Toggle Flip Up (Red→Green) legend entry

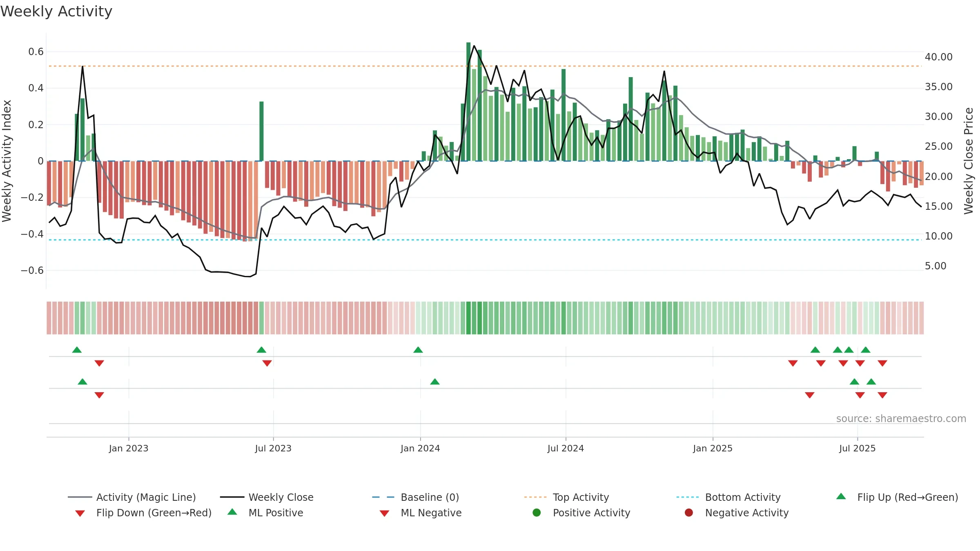point(897,497)
